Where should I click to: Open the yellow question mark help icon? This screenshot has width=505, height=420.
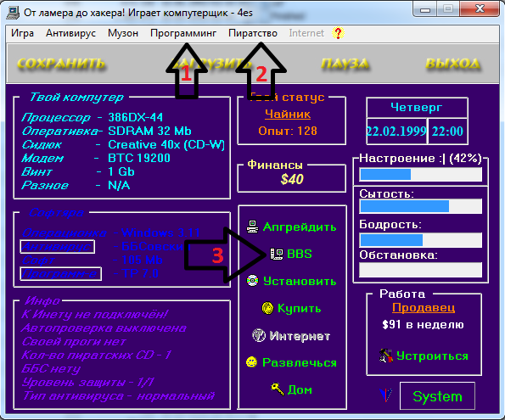coord(338,33)
